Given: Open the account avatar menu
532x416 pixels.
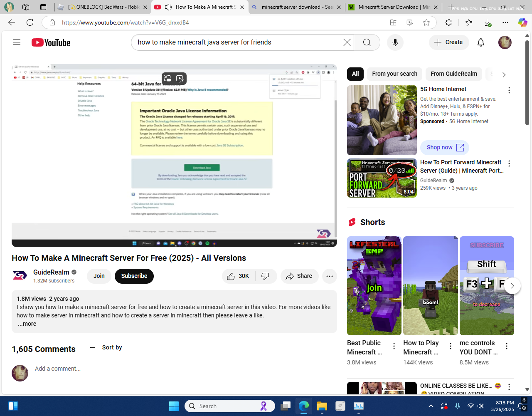Looking at the screenshot, I should pos(505,42).
